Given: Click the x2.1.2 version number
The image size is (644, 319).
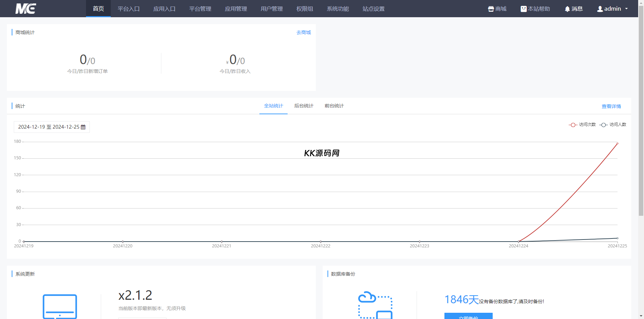Looking at the screenshot, I should (135, 295).
